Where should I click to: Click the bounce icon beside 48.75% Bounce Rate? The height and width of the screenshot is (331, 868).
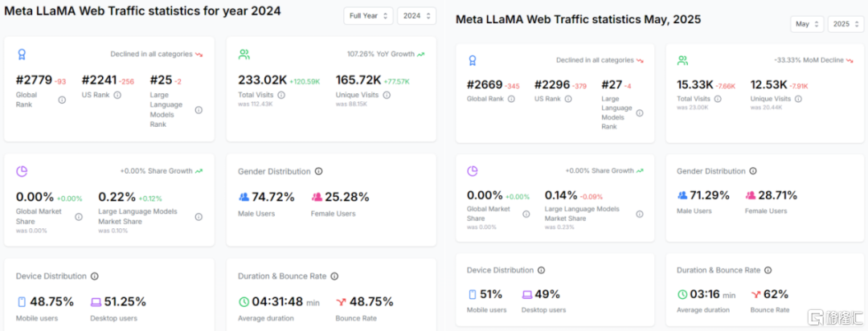(x=341, y=302)
